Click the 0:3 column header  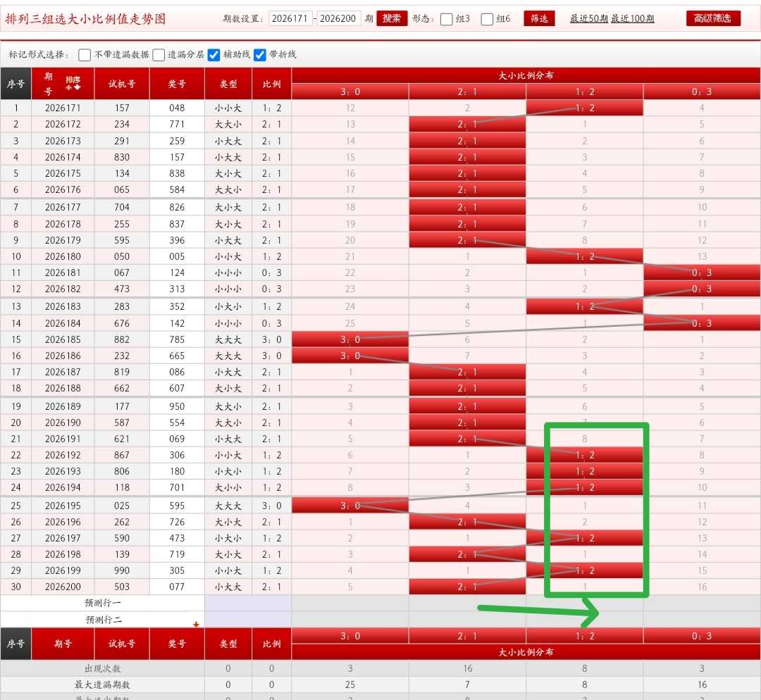702,92
